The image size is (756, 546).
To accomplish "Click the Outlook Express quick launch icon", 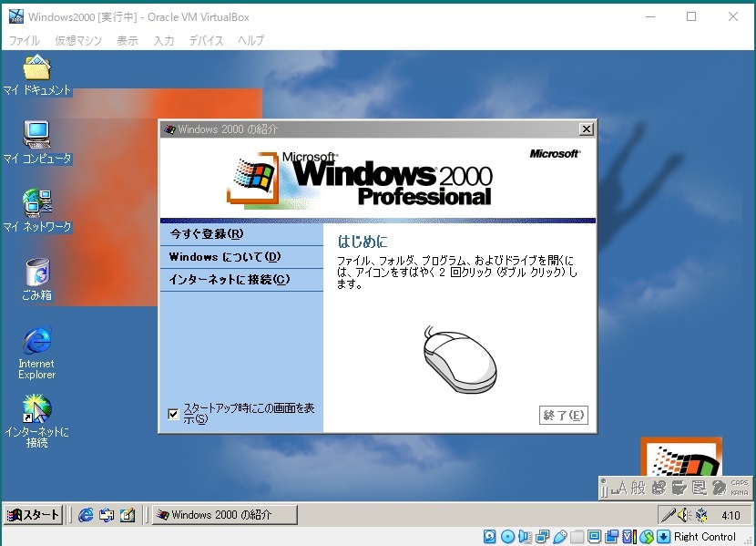I will pyautogui.click(x=107, y=515).
